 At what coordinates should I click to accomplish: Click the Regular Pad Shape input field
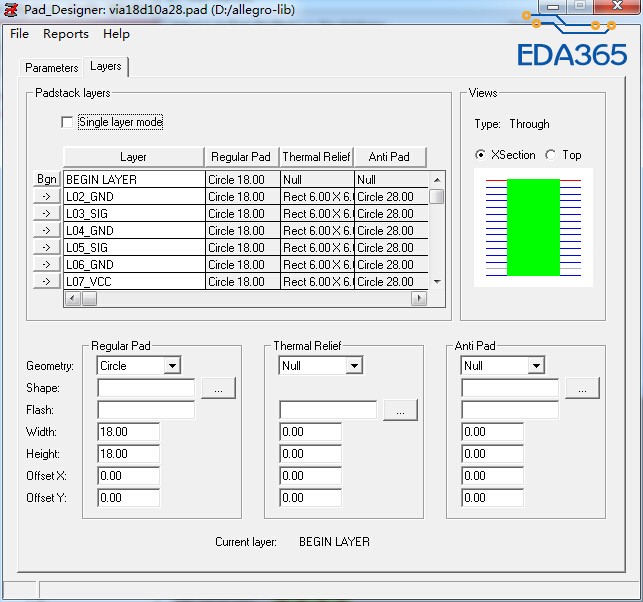pos(146,388)
